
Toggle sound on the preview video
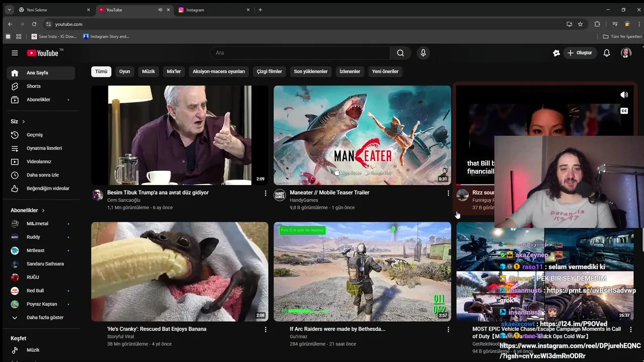624,95
